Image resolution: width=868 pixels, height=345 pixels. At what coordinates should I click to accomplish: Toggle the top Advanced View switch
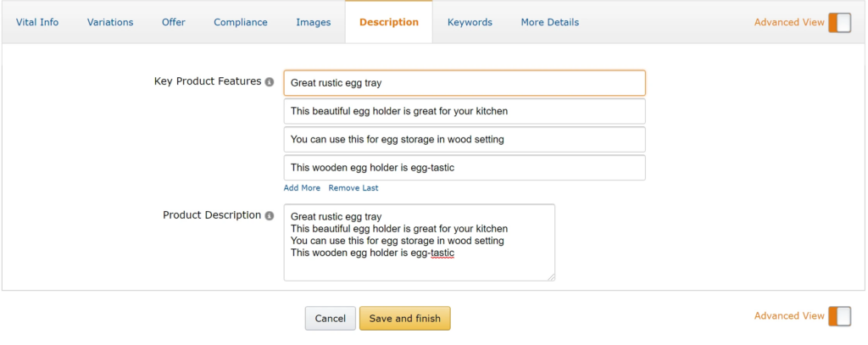[x=839, y=23]
